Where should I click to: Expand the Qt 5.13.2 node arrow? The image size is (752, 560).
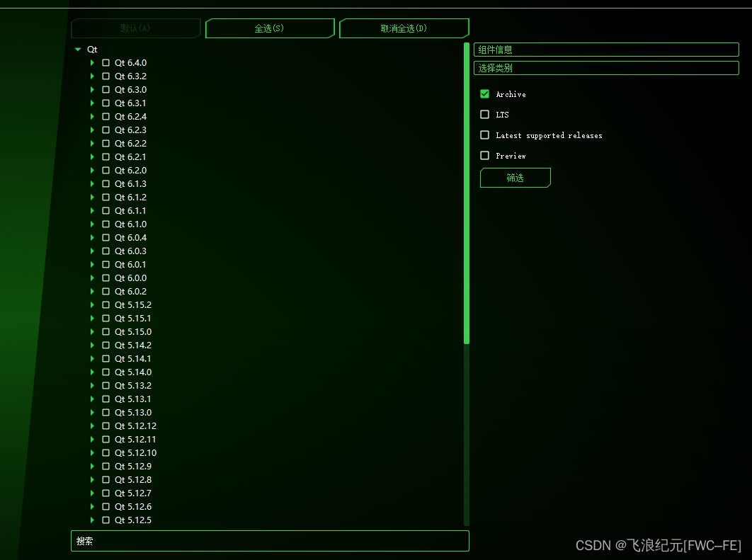(92, 385)
